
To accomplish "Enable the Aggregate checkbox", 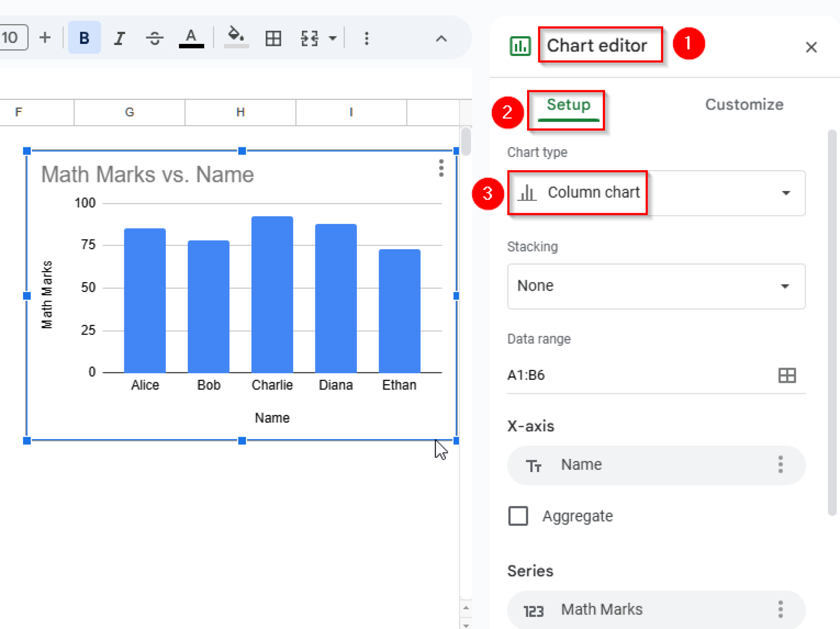I will [518, 516].
